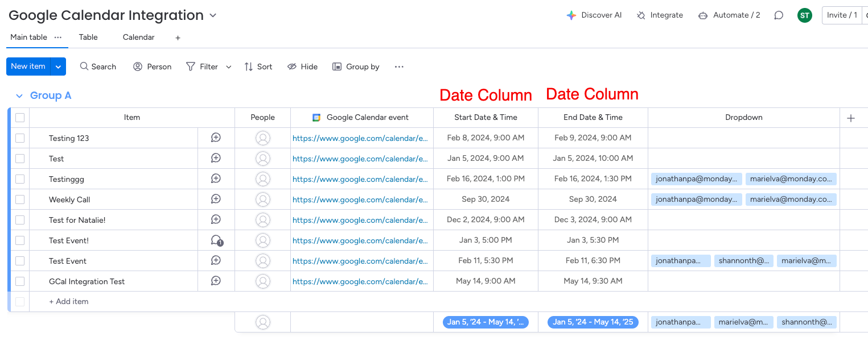Switch to the Table view tab
Screen dimensions: 868x345
coord(88,37)
